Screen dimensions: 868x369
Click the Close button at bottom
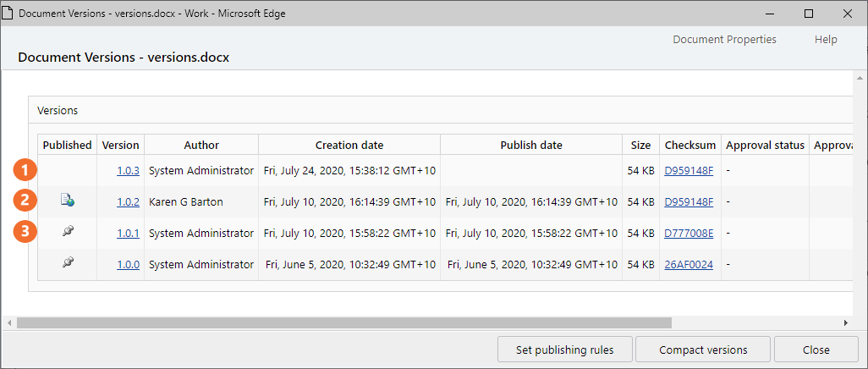click(x=816, y=350)
